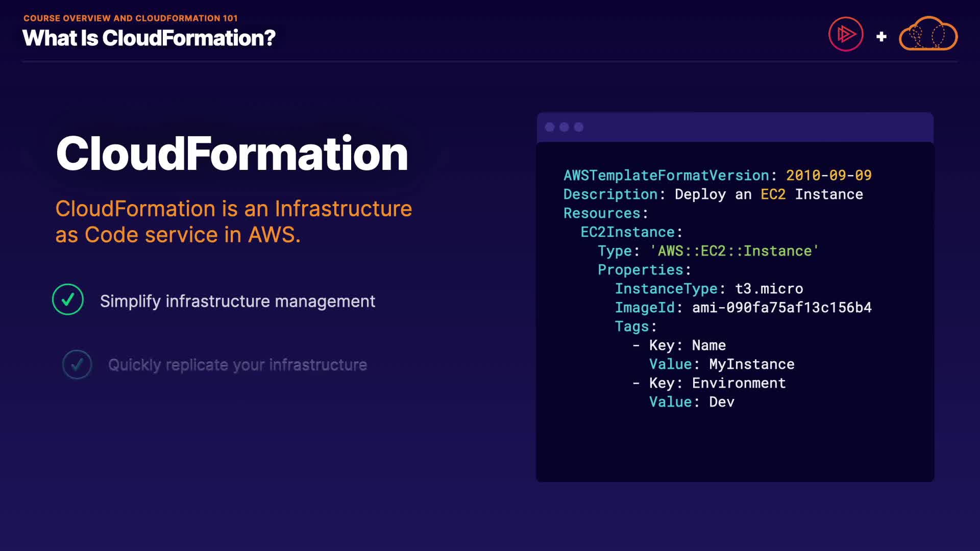Click the ImageId ami value in code
Viewport: 980px width, 551px height.
click(x=781, y=308)
